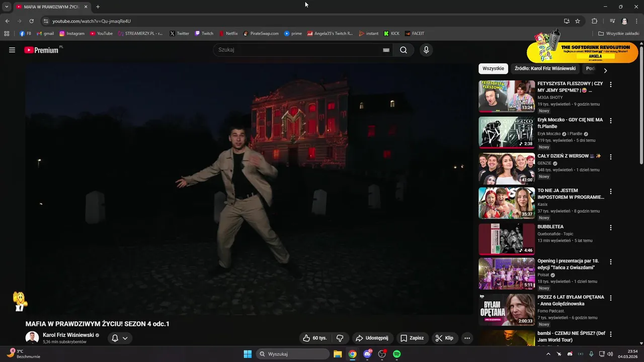Open the apps grid in bookmarks bar
Screen dimensions: 644x362
[7, 34]
